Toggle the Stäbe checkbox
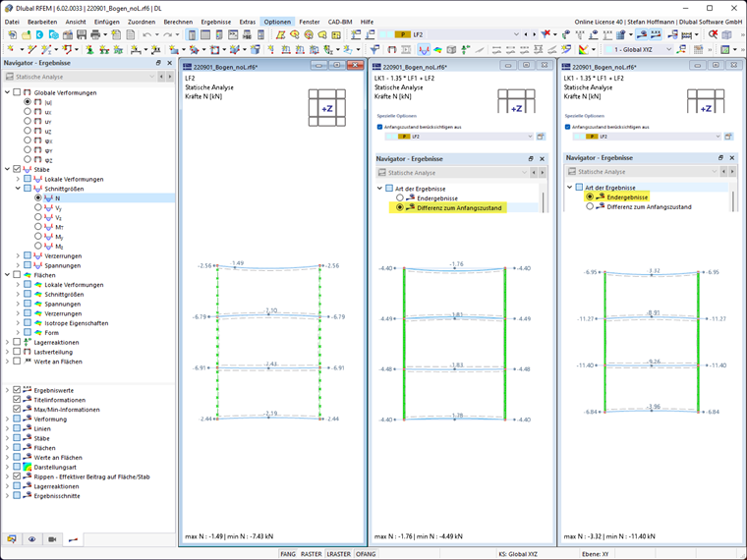The width and height of the screenshot is (747, 560). 17,169
